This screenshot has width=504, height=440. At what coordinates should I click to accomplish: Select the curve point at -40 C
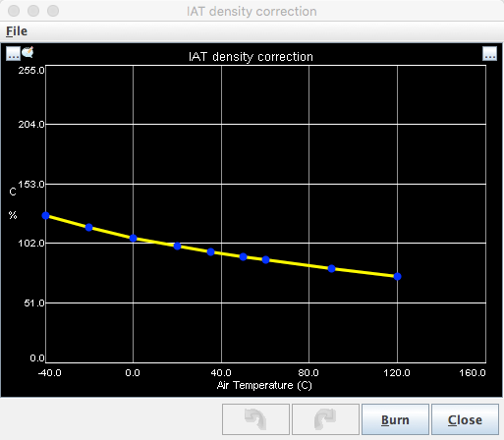pyautogui.click(x=45, y=215)
